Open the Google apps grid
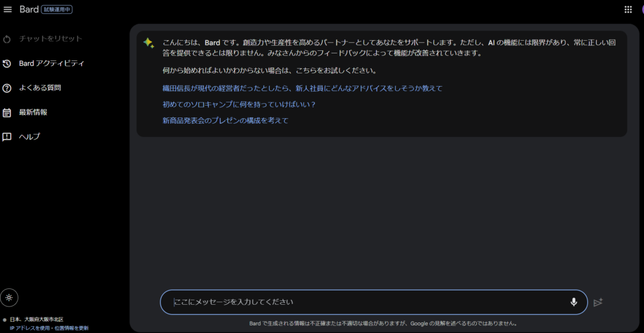The width and height of the screenshot is (644, 333). click(628, 9)
